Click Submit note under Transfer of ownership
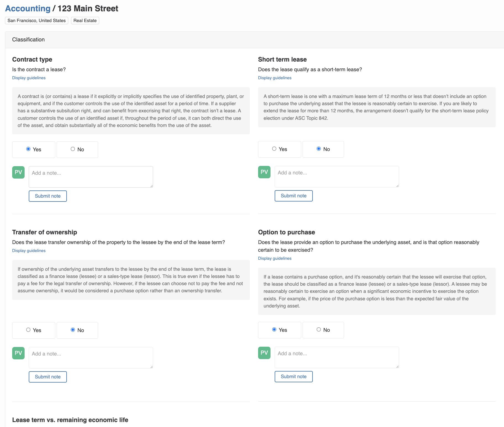 (48, 376)
